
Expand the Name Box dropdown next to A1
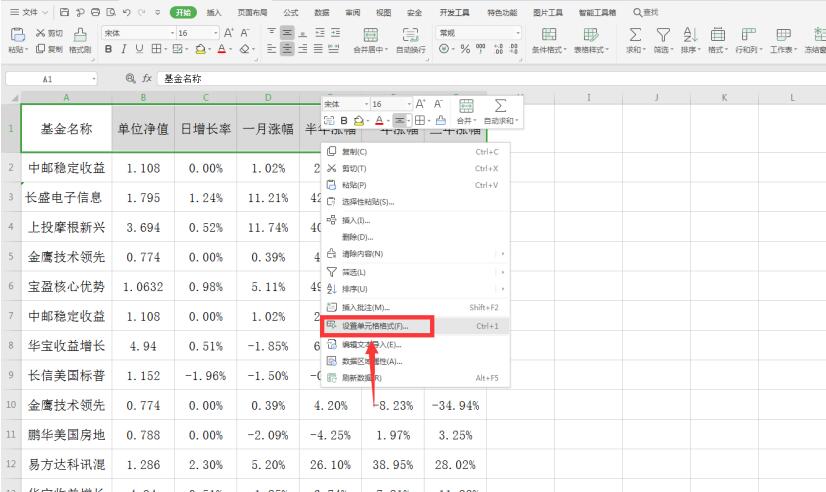coord(94,79)
